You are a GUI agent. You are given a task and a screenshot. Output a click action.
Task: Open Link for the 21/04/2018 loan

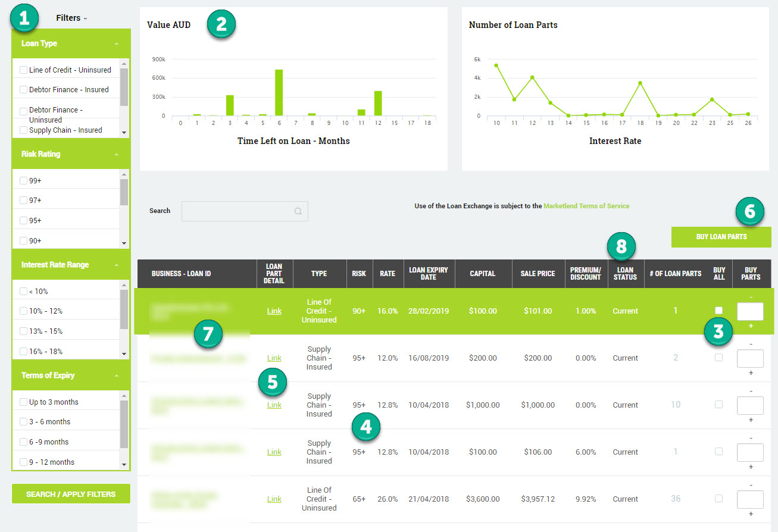click(274, 499)
